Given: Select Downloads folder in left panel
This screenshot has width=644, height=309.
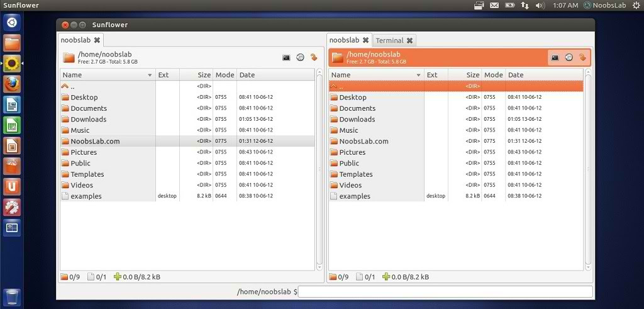Looking at the screenshot, I should (x=187, y=119).
